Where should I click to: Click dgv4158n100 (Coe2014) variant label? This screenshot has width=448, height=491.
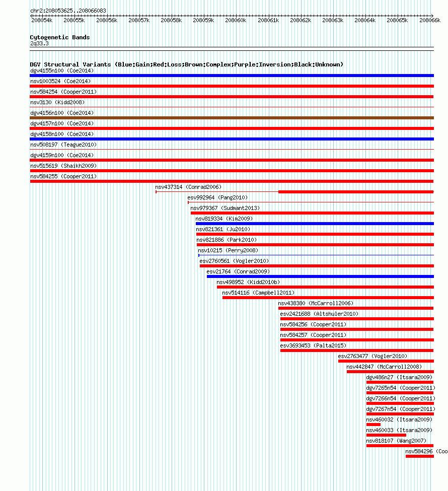(62, 134)
